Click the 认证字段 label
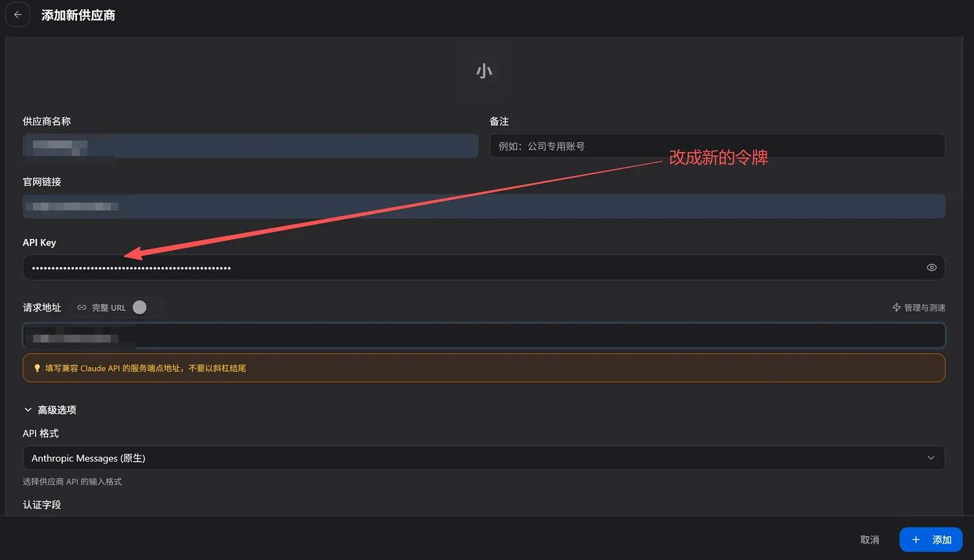This screenshot has height=560, width=974. tap(42, 505)
